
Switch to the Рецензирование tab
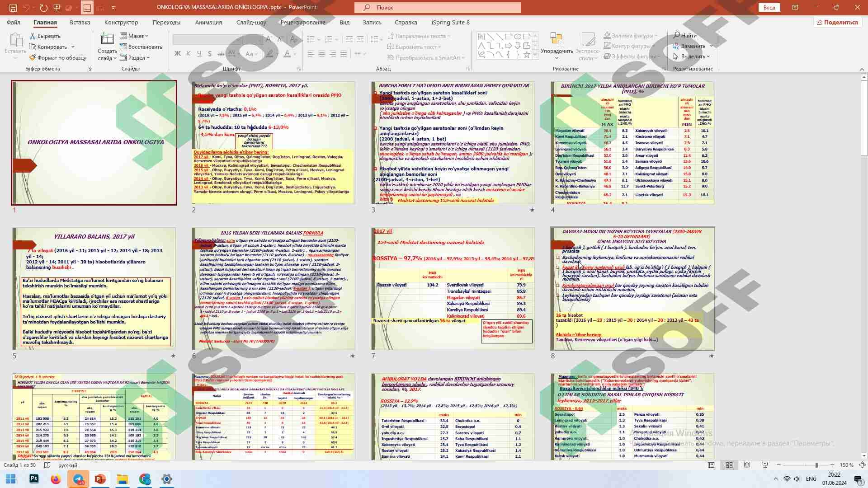(x=303, y=22)
